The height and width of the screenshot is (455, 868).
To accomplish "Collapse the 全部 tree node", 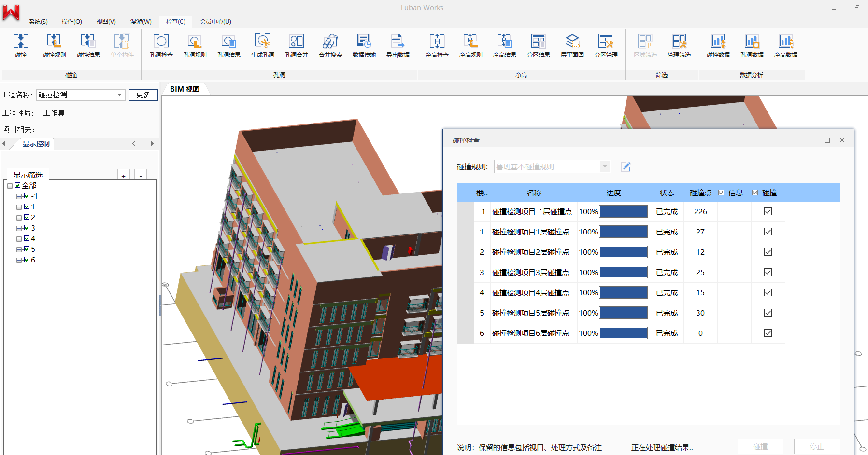I will click(10, 186).
